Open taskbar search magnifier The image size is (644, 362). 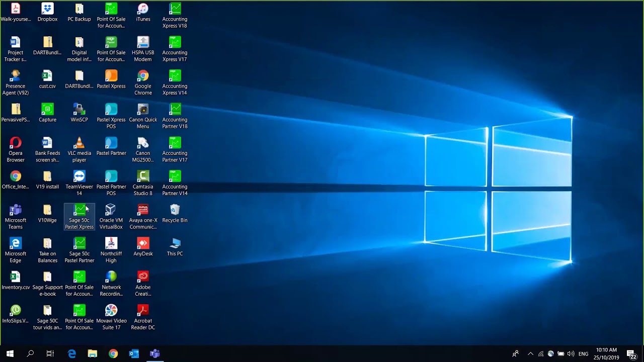pos(30,353)
